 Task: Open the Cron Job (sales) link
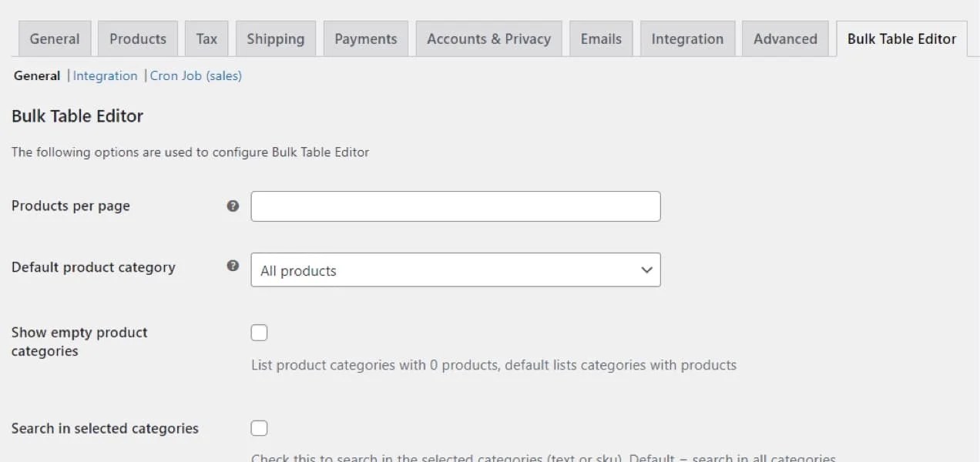[196, 75]
